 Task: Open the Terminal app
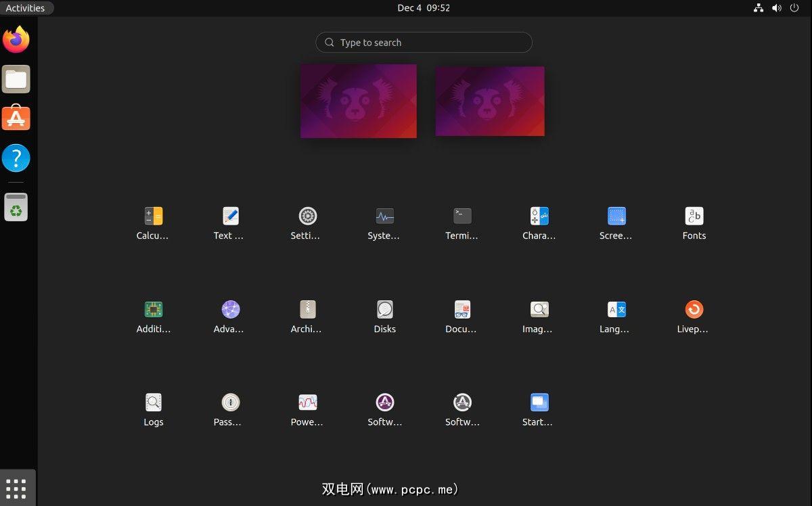point(462,216)
